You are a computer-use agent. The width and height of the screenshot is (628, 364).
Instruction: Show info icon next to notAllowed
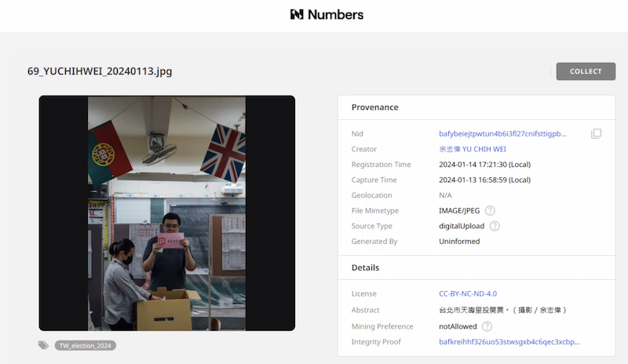pyautogui.click(x=487, y=326)
